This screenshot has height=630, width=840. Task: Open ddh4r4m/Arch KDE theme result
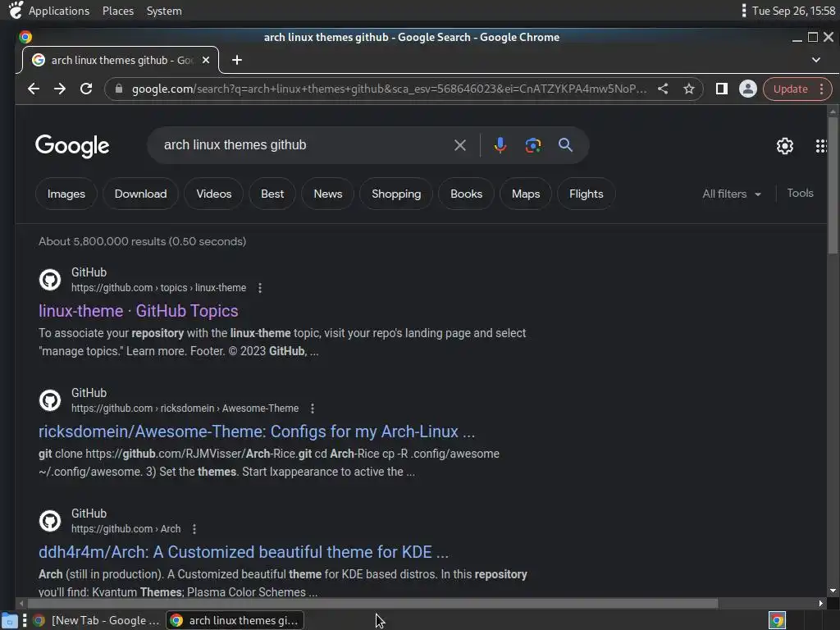click(x=243, y=552)
